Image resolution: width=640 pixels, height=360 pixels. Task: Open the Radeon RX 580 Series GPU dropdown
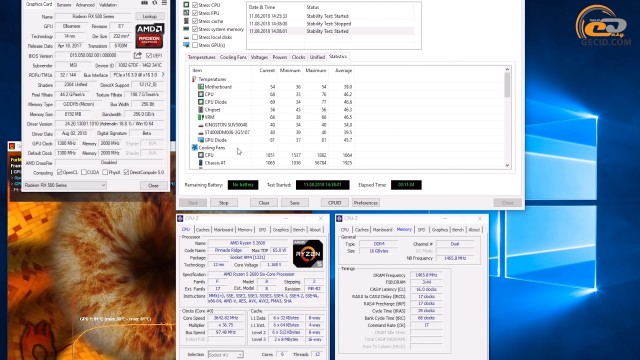click(65, 185)
